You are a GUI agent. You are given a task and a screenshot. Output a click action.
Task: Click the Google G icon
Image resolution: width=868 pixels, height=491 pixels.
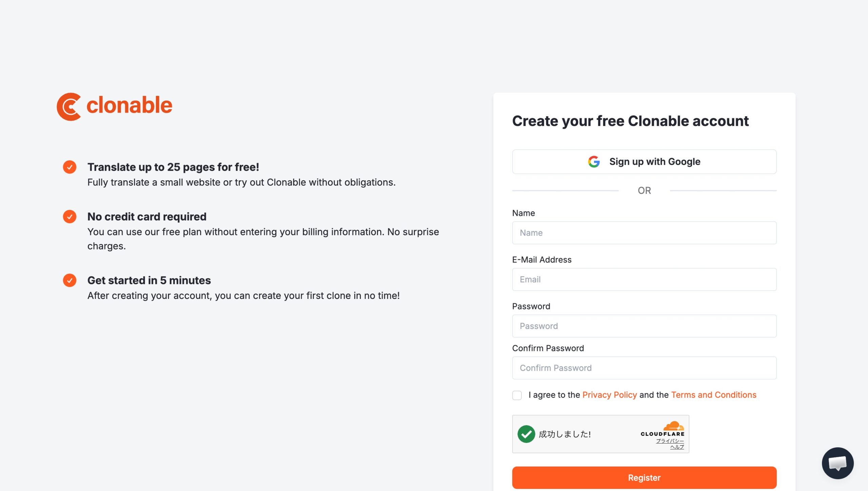[594, 162]
